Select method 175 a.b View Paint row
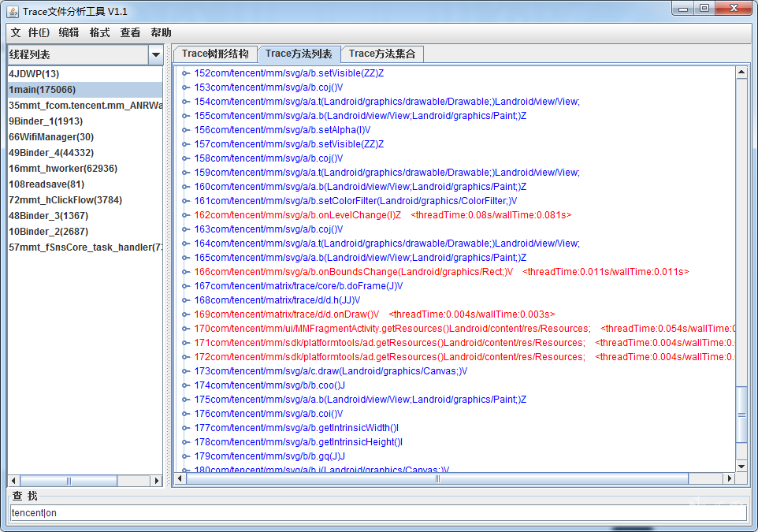The image size is (758, 532). tap(360, 400)
